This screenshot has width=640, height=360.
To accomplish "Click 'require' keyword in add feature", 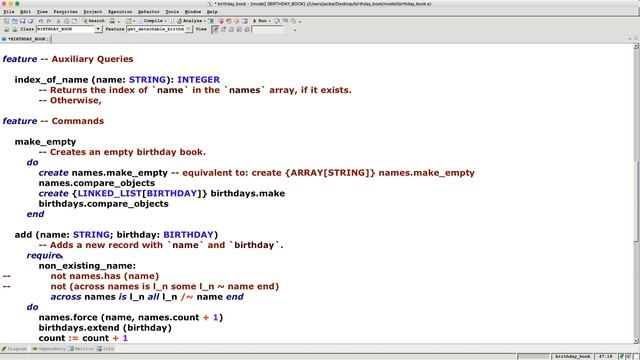I will point(44,256).
